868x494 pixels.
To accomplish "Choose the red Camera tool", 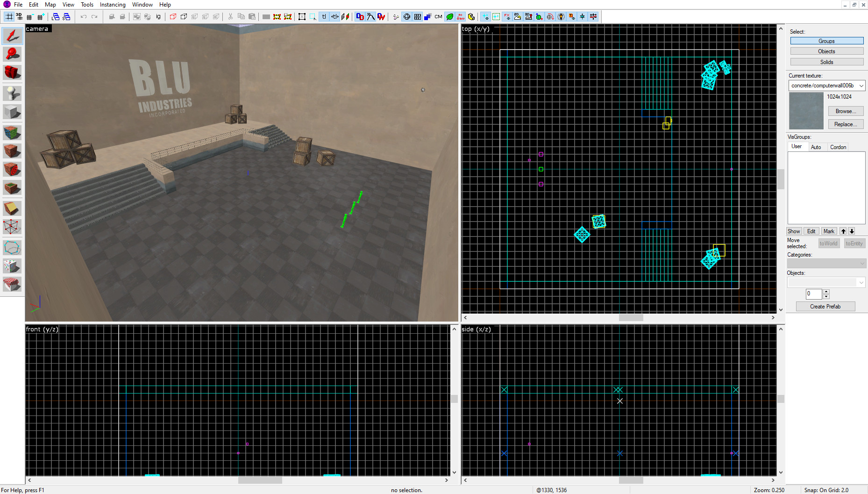I will coord(12,72).
